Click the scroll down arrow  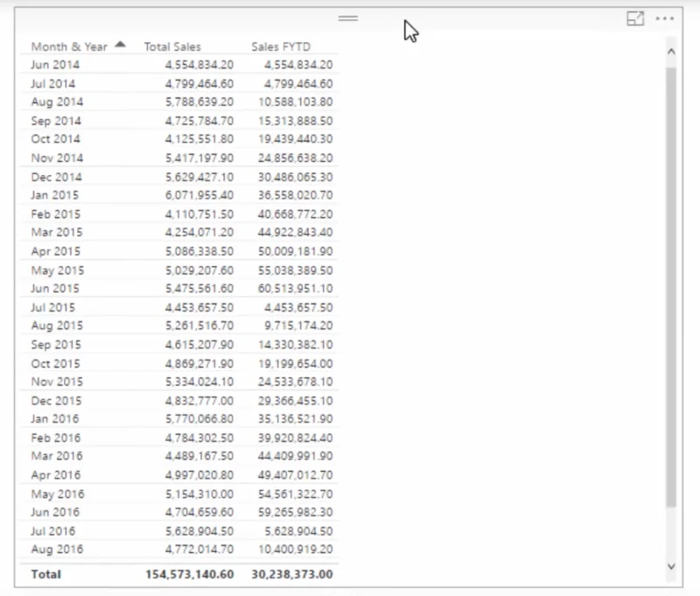(x=671, y=566)
